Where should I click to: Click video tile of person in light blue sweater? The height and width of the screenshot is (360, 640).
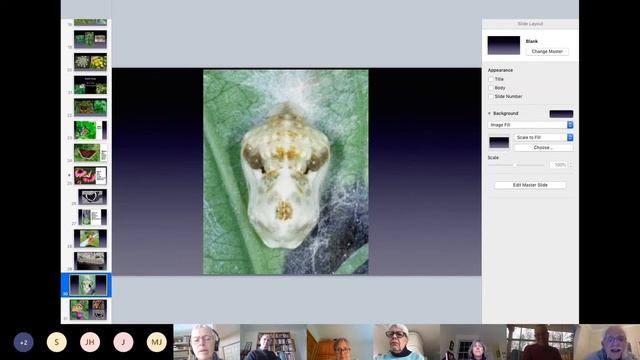click(x=406, y=342)
